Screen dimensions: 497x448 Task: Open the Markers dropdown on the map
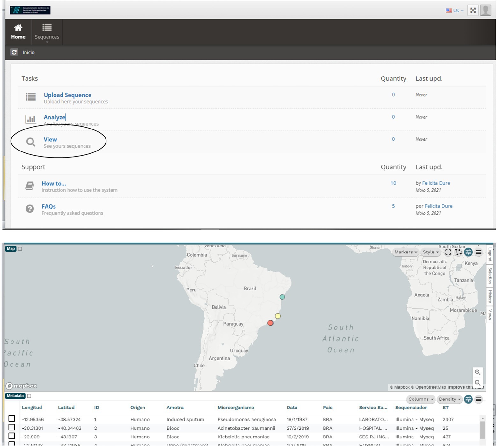point(406,252)
